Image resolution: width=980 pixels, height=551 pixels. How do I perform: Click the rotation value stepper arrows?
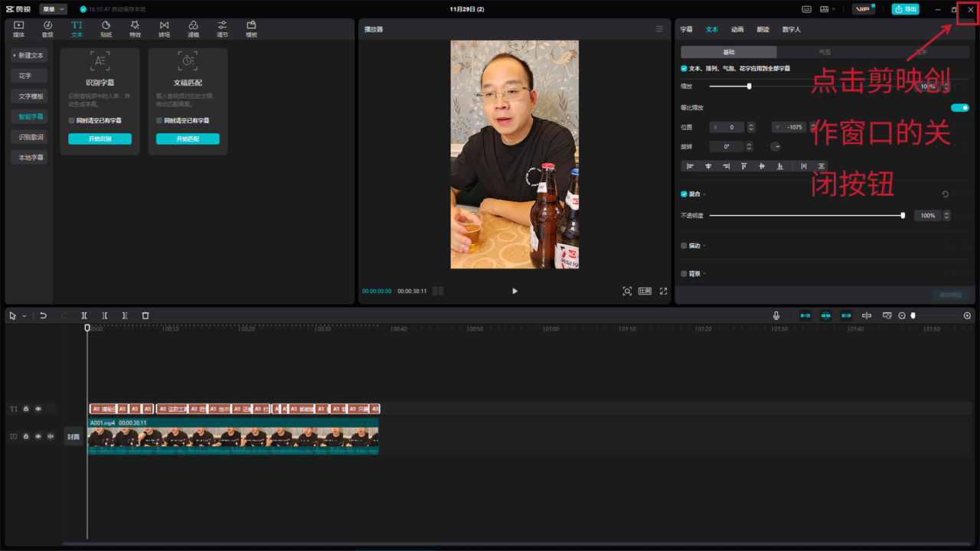coord(749,146)
